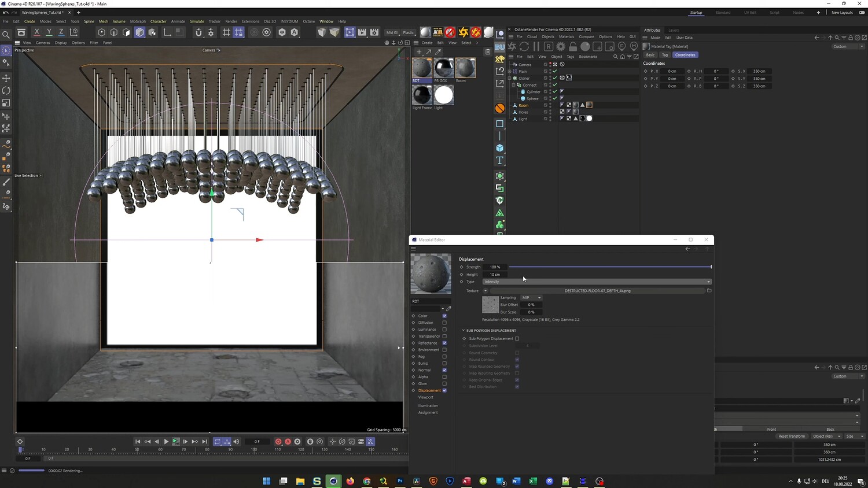Click the Octane focus picker F icon
The height and width of the screenshot is (488, 868).
[x=622, y=46]
